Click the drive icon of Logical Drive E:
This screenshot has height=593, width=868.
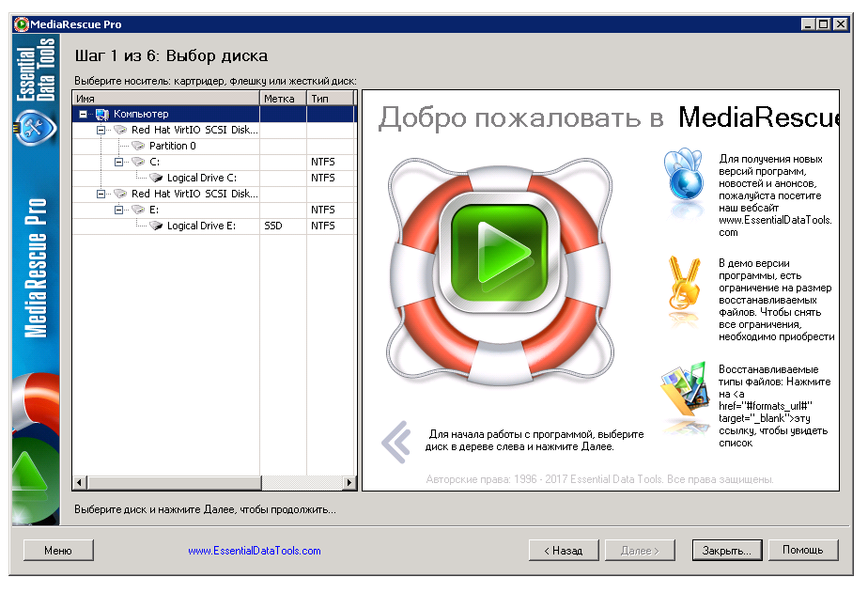point(156,226)
